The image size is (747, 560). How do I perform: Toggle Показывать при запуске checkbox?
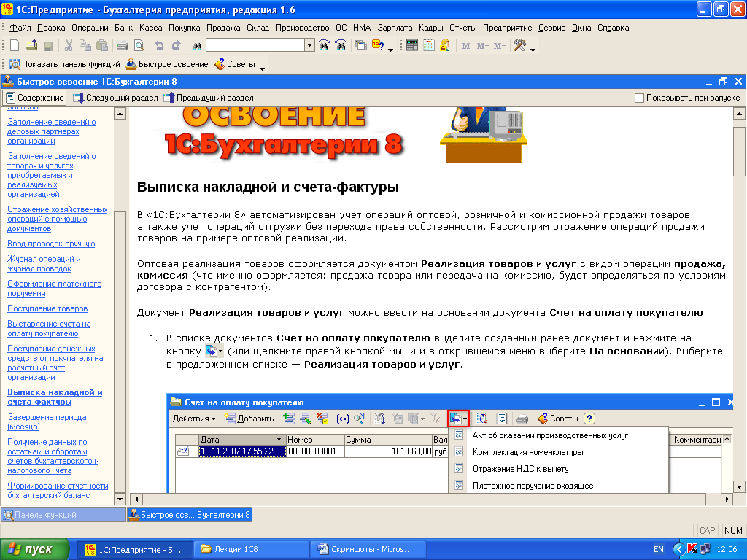click(x=639, y=98)
